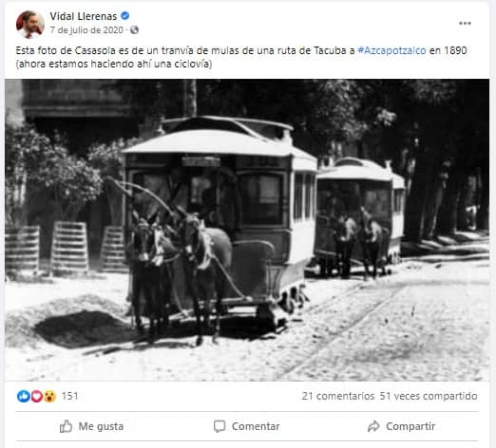
Task: Open the mule tram photo
Action: (247, 230)
